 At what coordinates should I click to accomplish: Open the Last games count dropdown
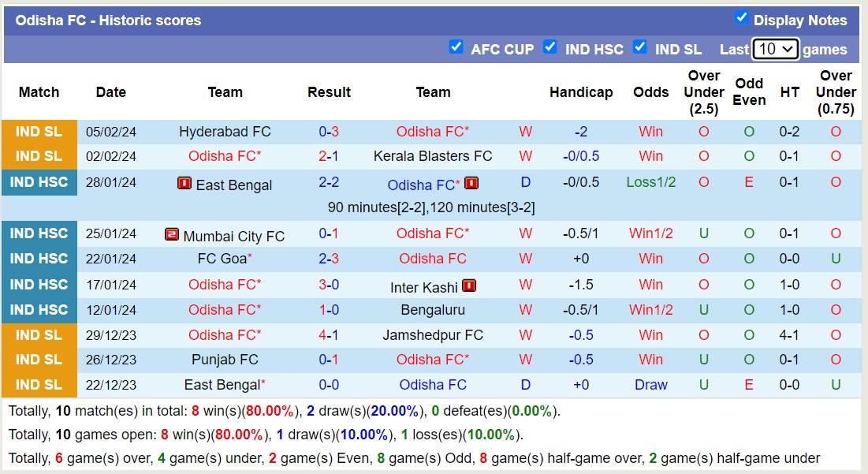pyautogui.click(x=776, y=48)
